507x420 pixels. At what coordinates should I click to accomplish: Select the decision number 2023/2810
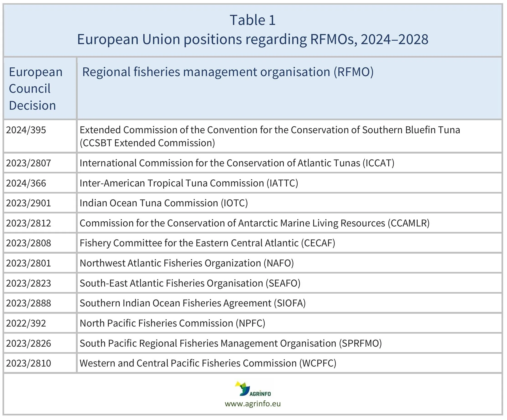(x=29, y=363)
